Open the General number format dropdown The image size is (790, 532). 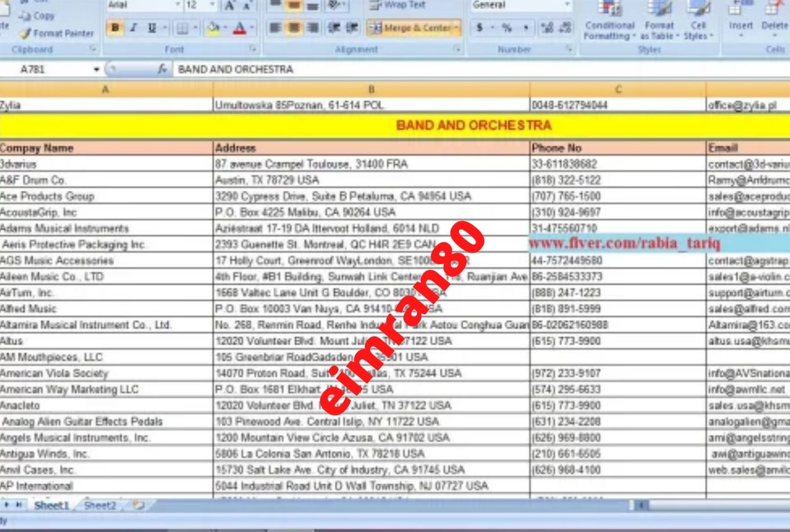pyautogui.click(x=566, y=5)
